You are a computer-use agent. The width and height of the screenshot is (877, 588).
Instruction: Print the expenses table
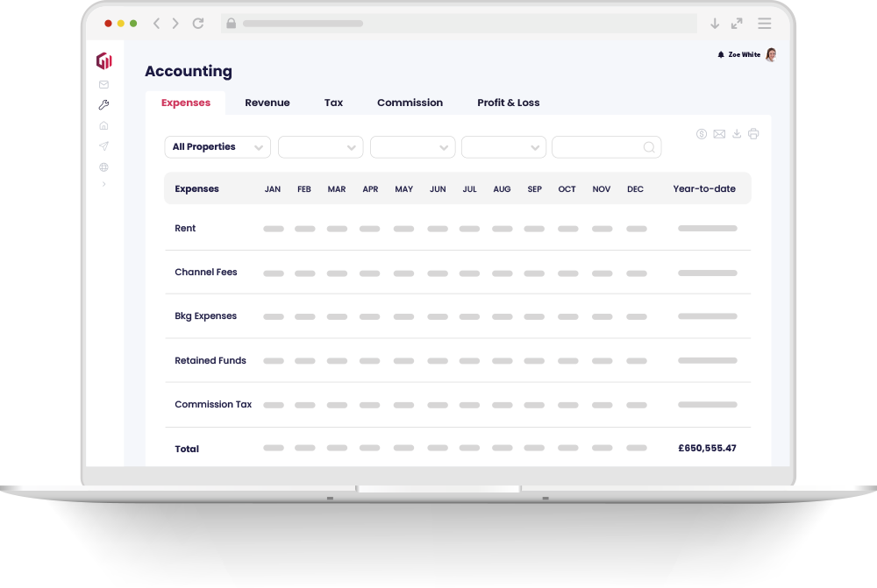[753, 134]
